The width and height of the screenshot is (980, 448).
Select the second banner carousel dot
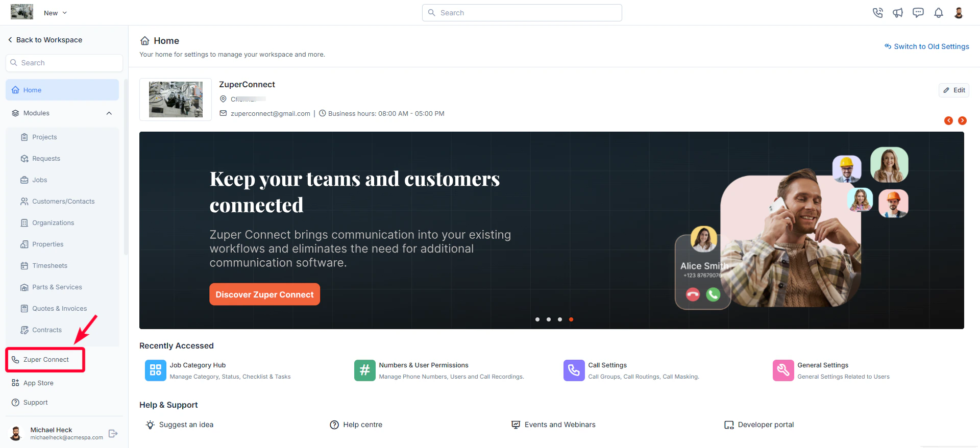pos(549,319)
